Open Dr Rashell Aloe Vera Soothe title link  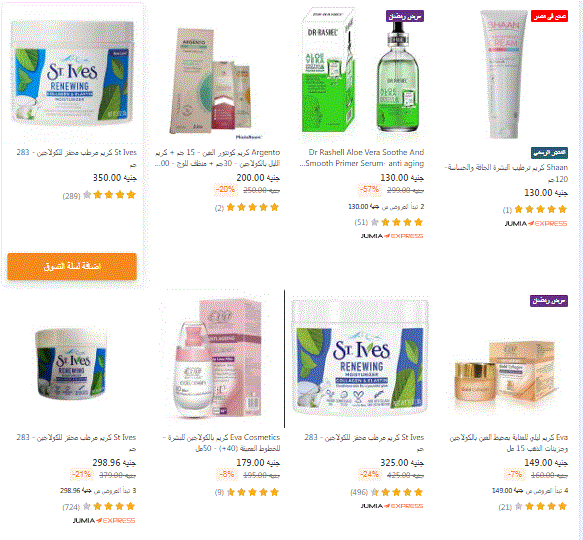tap(362, 158)
